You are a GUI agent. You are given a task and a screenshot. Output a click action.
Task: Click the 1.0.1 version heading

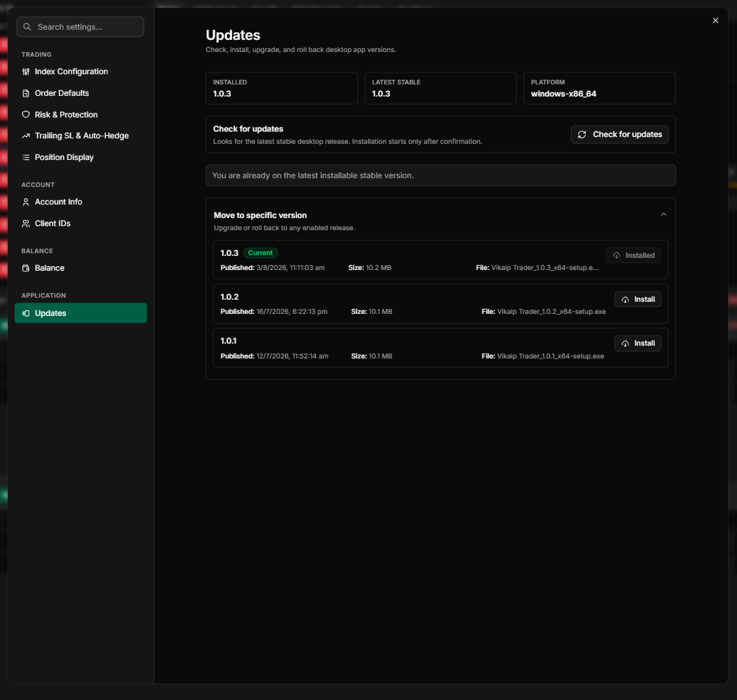coord(228,341)
